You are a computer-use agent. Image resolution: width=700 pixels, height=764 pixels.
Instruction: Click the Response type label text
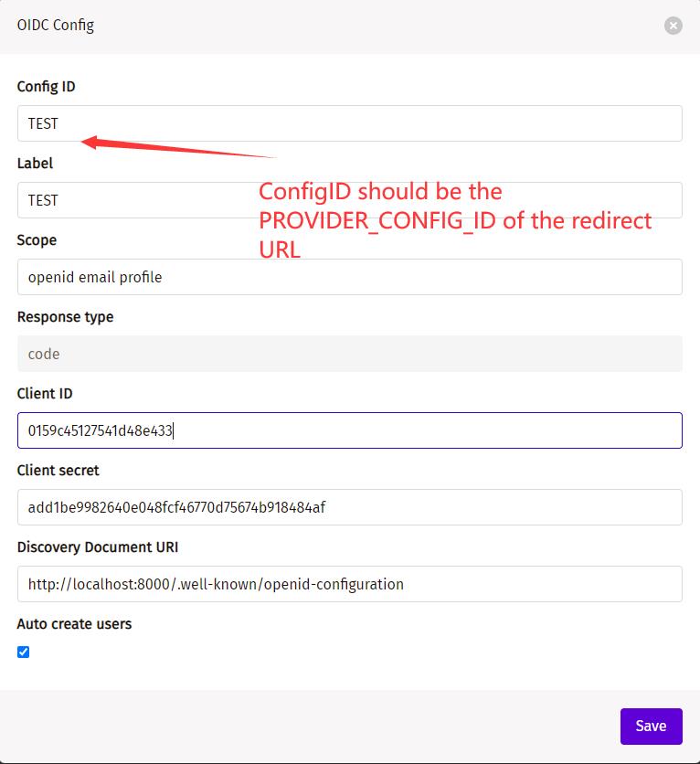coord(64,316)
